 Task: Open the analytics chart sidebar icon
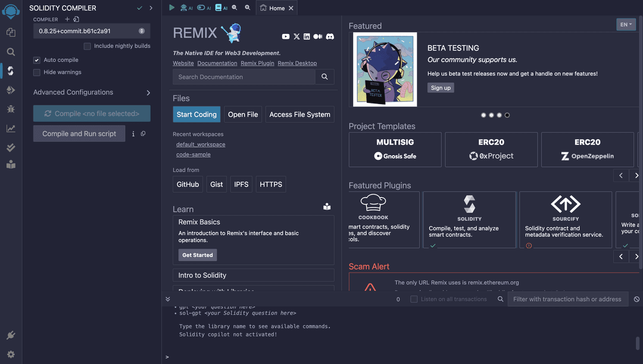(11, 128)
